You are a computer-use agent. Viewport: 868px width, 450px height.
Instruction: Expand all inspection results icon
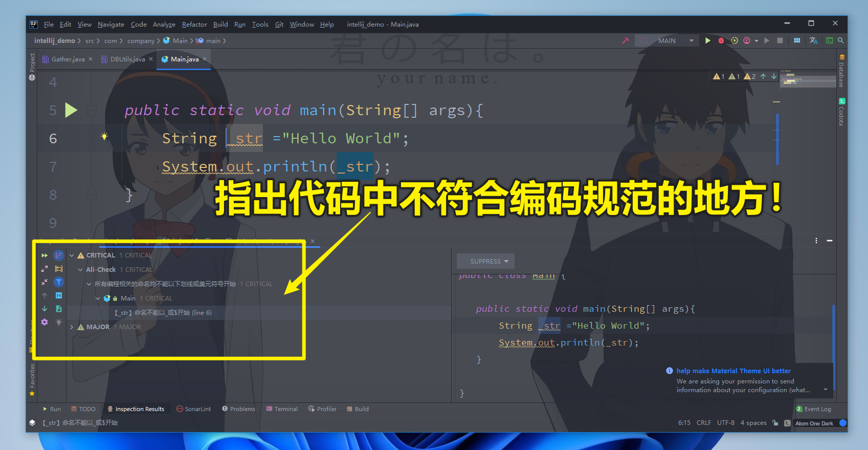point(44,268)
